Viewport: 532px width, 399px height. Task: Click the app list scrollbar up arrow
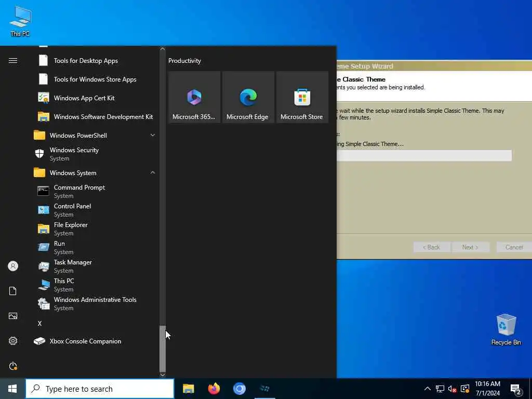[x=163, y=49]
